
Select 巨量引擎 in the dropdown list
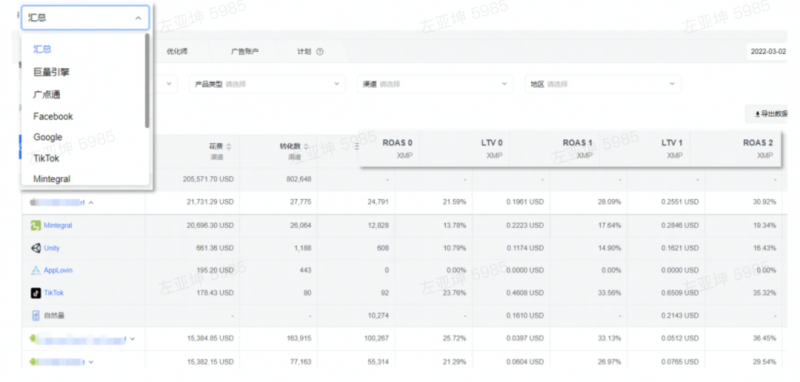(x=52, y=72)
